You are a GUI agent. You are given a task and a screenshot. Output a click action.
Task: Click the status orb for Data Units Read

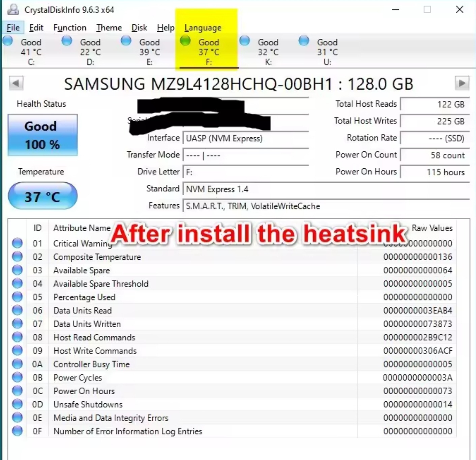(x=17, y=310)
